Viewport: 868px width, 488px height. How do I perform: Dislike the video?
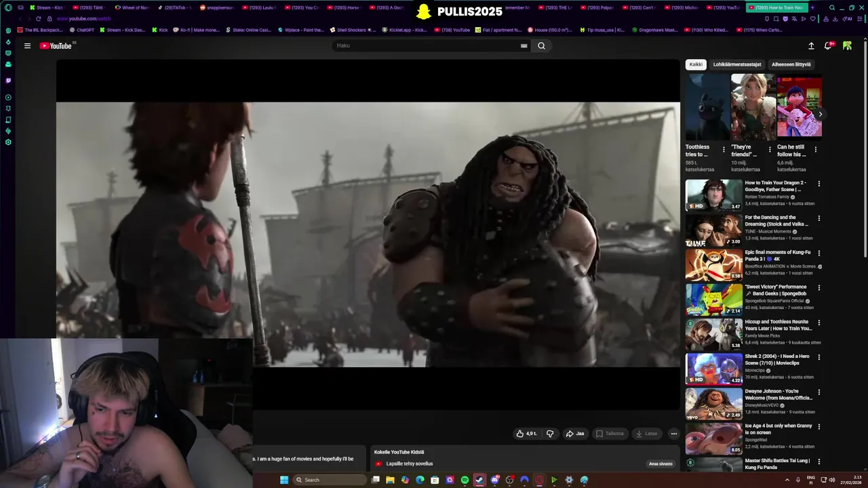(x=550, y=434)
